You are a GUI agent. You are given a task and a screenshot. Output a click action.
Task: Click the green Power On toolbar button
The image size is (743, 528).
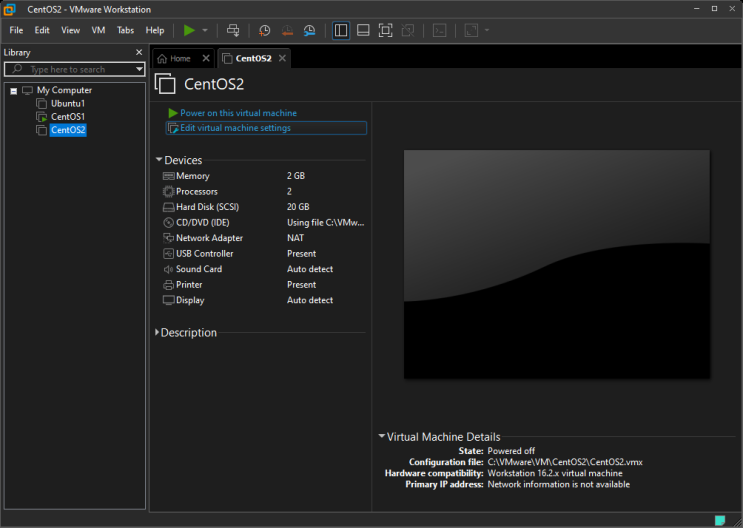(x=189, y=30)
